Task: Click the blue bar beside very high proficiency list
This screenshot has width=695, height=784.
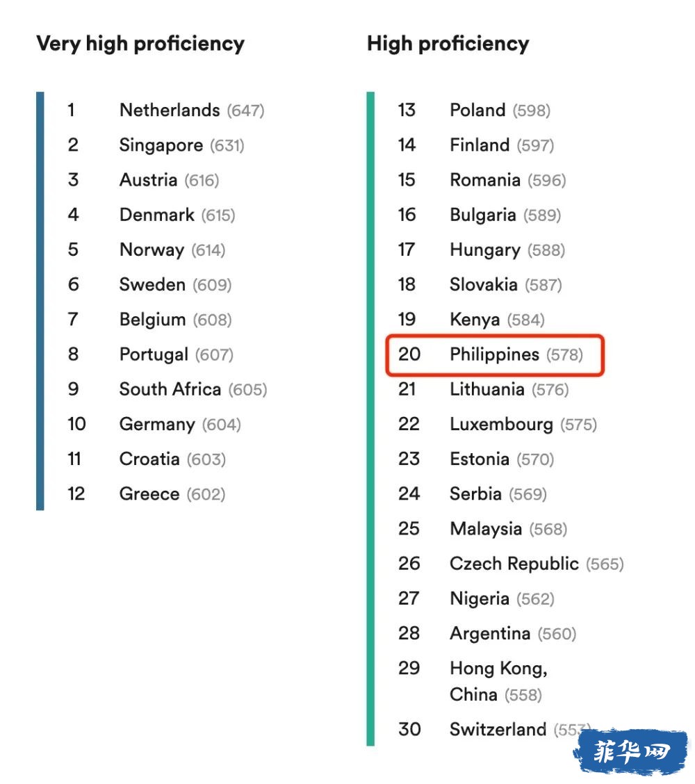Action: tap(40, 301)
